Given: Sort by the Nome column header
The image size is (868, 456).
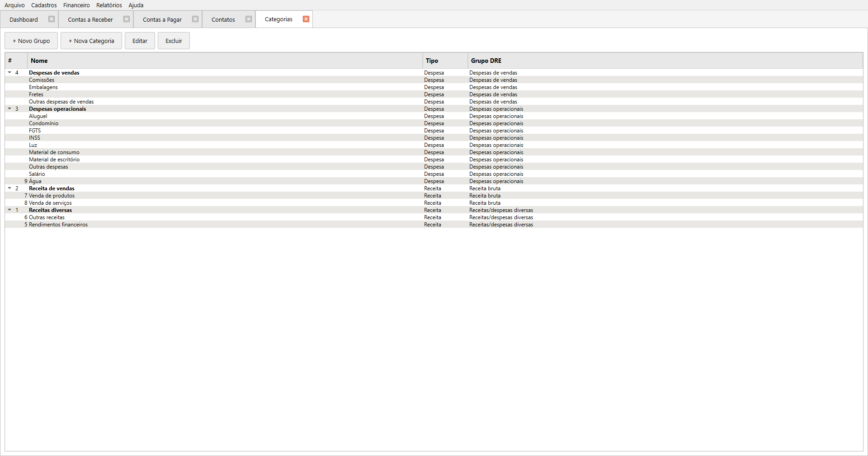Looking at the screenshot, I should pos(225,61).
